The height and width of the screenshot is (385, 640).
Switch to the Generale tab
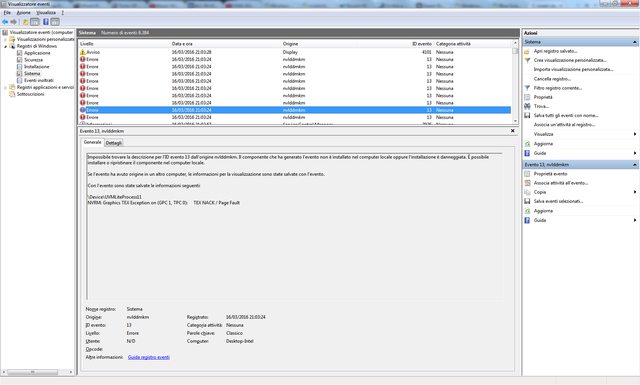click(x=92, y=142)
